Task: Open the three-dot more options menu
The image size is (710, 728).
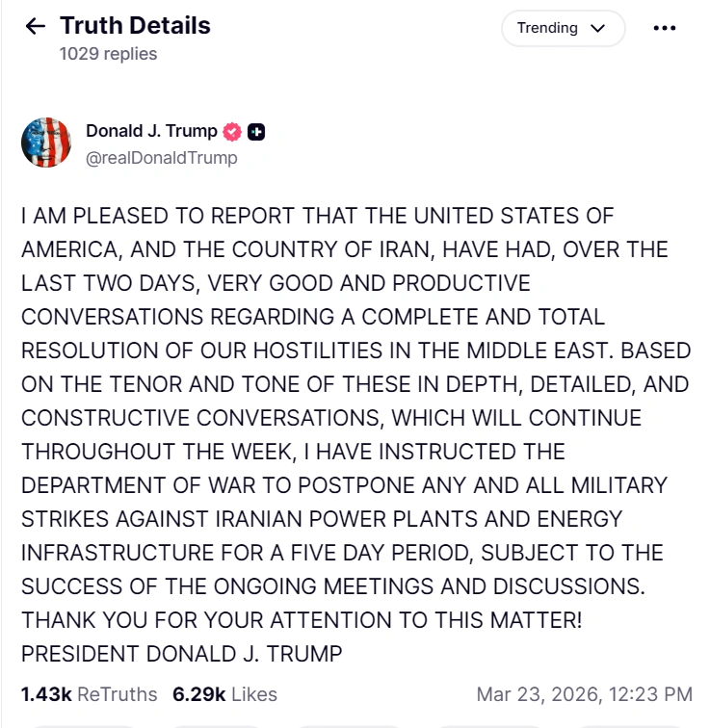Action: (665, 28)
